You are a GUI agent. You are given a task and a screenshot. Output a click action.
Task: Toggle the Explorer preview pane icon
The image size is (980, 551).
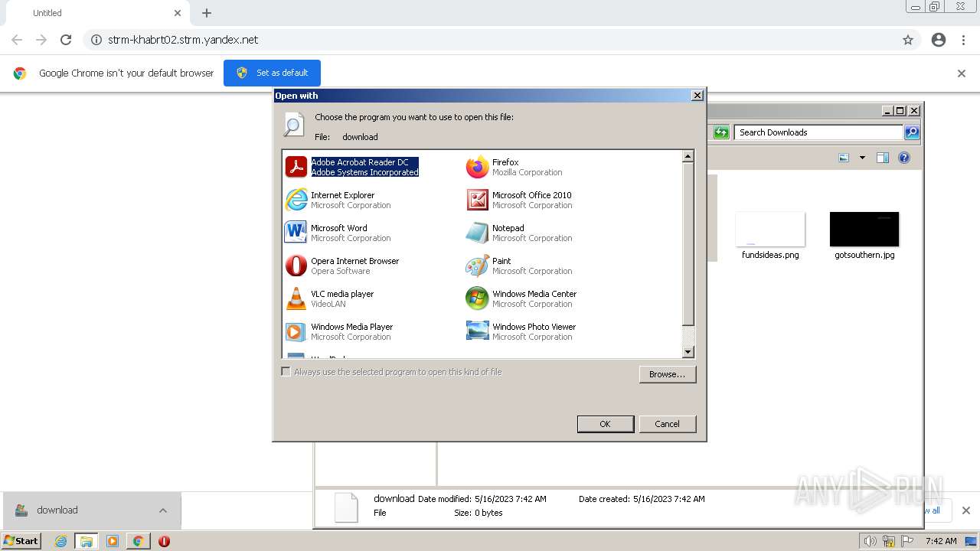882,158
